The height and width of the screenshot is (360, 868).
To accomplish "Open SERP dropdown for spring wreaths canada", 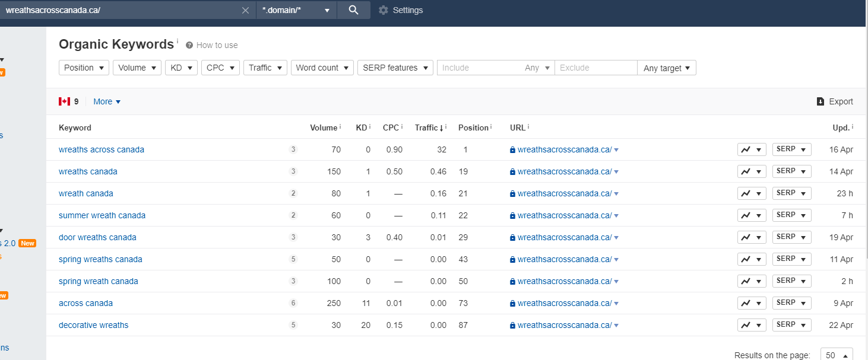I will pyautogui.click(x=791, y=259).
